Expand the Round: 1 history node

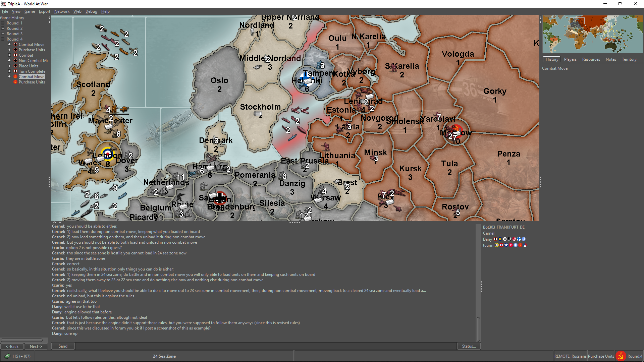pos(3,23)
